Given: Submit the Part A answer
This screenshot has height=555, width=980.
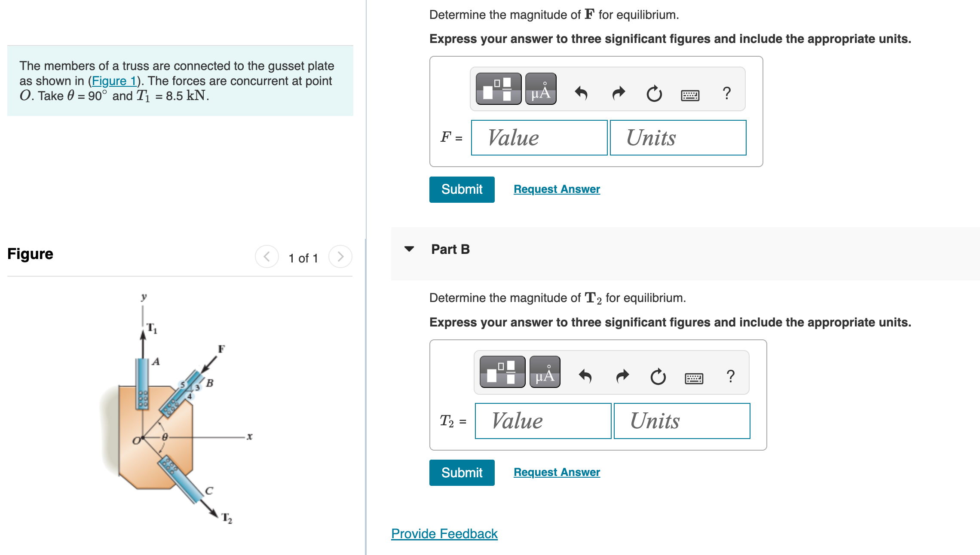Looking at the screenshot, I should click(462, 189).
